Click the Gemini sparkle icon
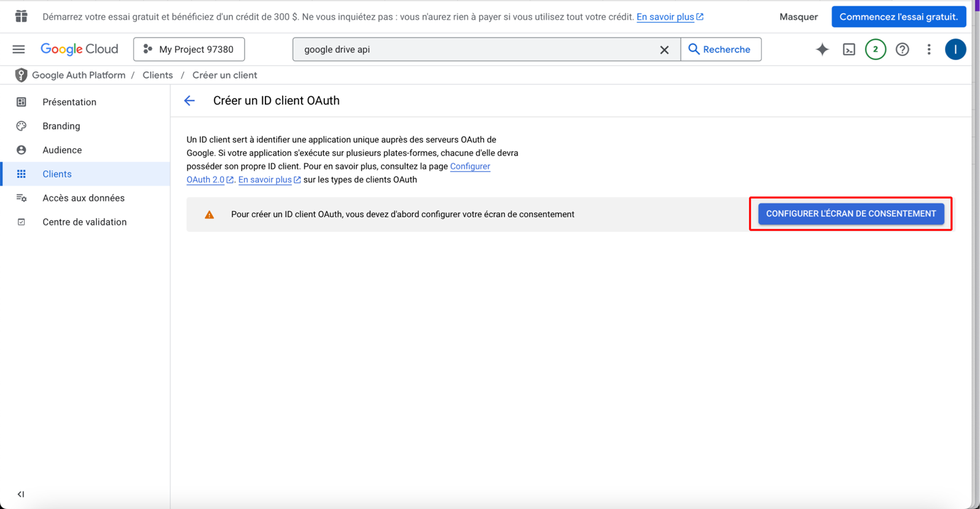980x509 pixels. 822,49
